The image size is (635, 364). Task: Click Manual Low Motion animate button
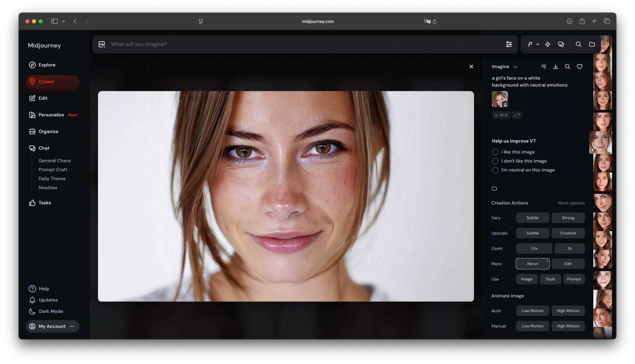[x=533, y=326]
